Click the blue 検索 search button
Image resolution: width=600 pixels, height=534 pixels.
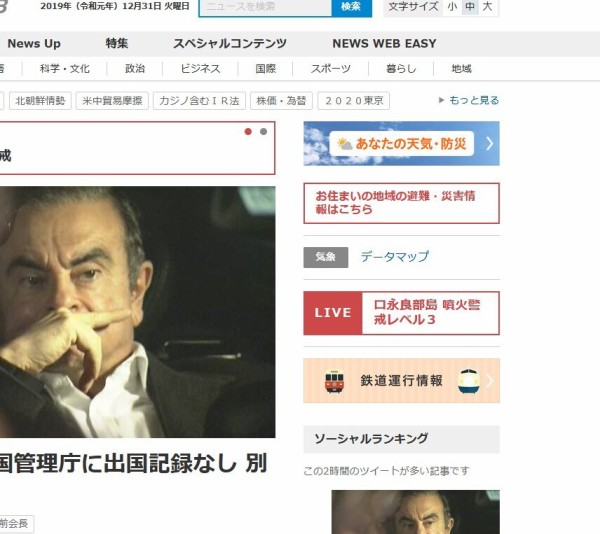pyautogui.click(x=352, y=7)
